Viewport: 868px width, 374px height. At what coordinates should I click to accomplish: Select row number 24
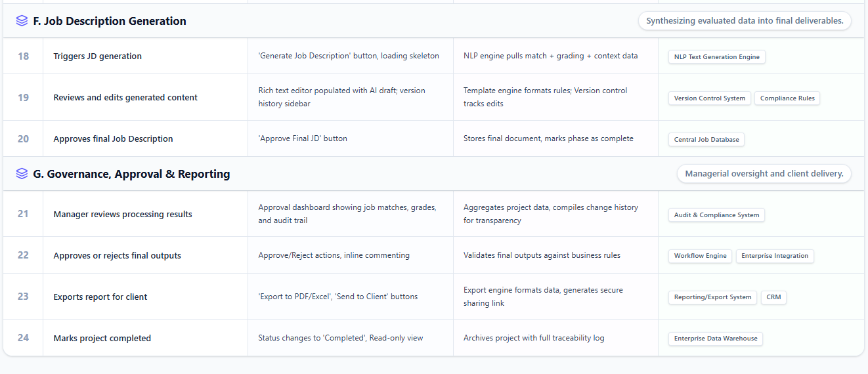point(23,338)
